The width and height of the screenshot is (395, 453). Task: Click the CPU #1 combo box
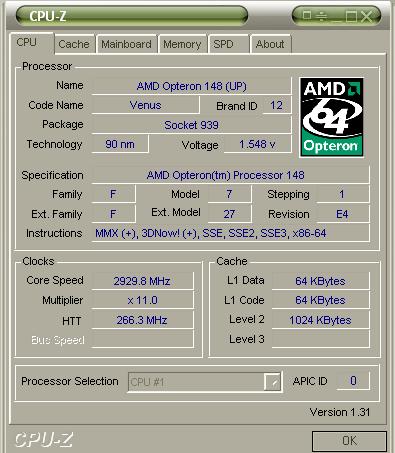pos(205,382)
